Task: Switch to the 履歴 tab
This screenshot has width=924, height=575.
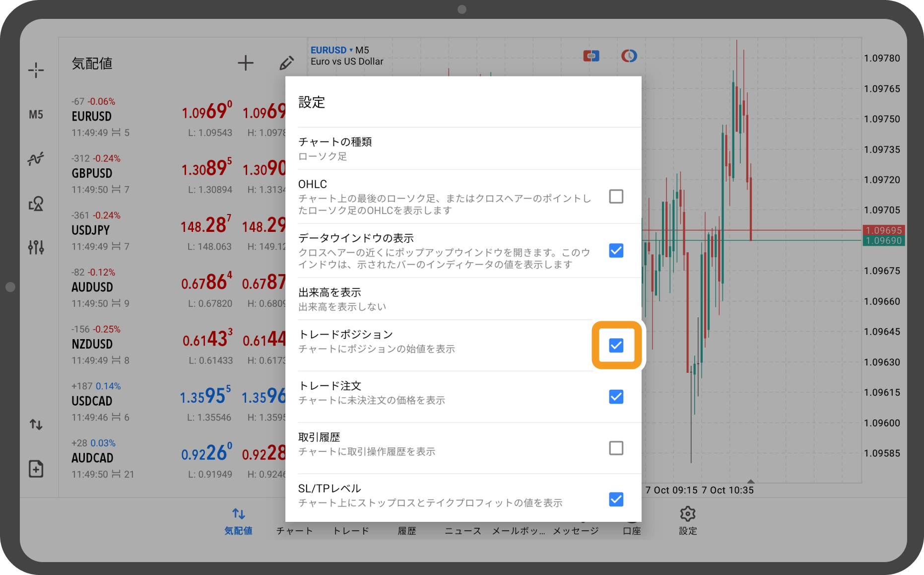Action: pos(407,530)
